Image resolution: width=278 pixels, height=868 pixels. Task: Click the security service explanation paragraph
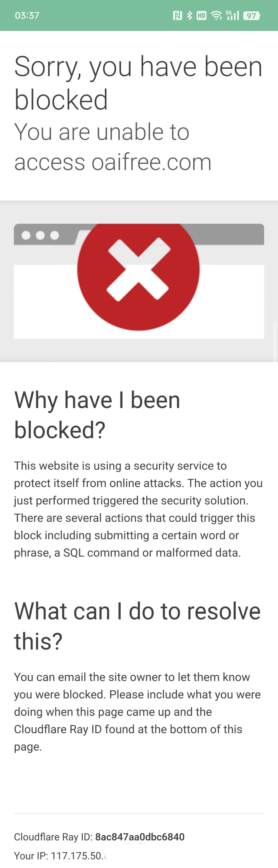coord(138,509)
